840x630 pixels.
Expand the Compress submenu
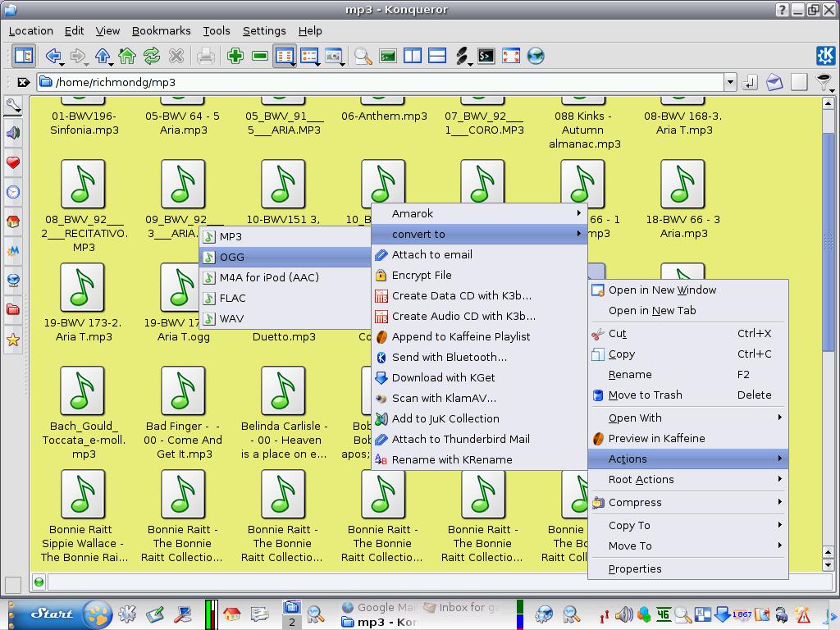click(688, 503)
